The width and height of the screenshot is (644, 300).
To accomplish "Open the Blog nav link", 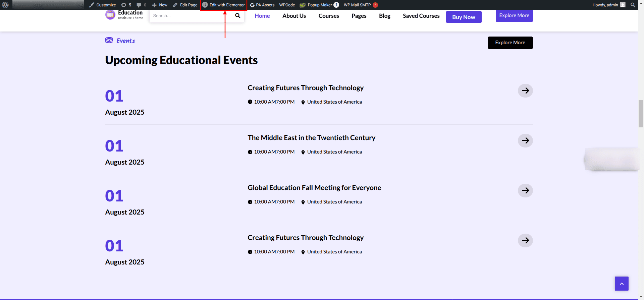I will tap(385, 16).
